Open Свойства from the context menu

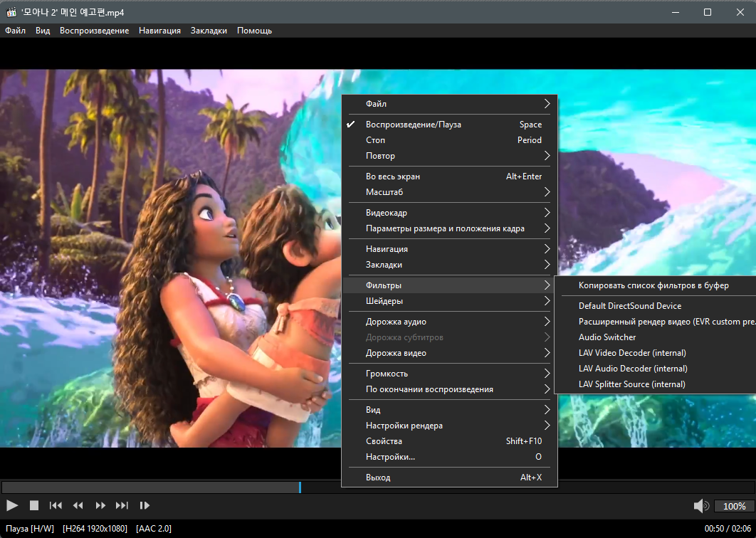tap(449, 441)
